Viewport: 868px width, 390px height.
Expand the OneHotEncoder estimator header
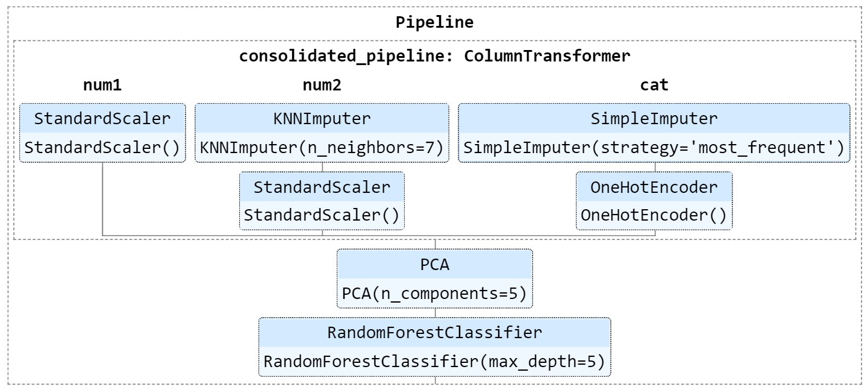654,187
